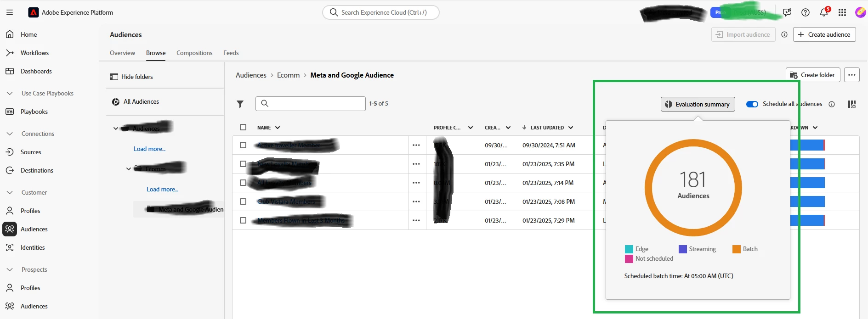Click the Customer Audiences icon in sidebar
The width and height of the screenshot is (868, 319).
tap(10, 229)
